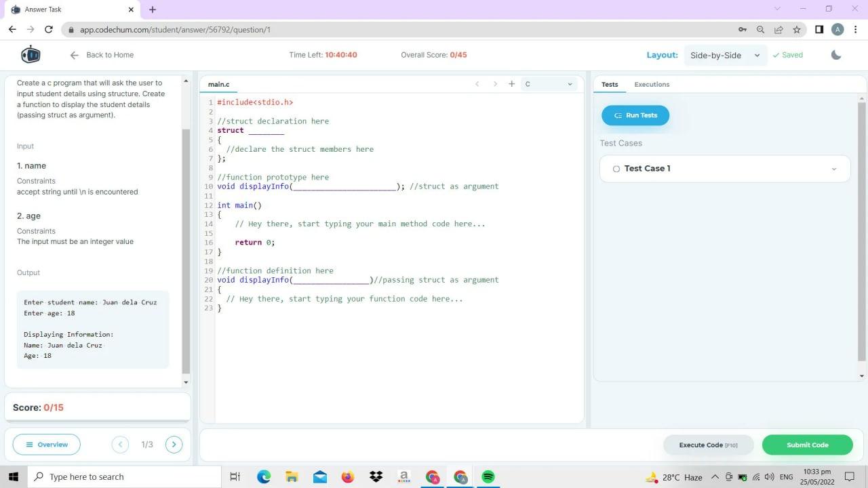Viewport: 868px width, 488px height.
Task: Go to the next question with the arrow
Action: tap(174, 445)
